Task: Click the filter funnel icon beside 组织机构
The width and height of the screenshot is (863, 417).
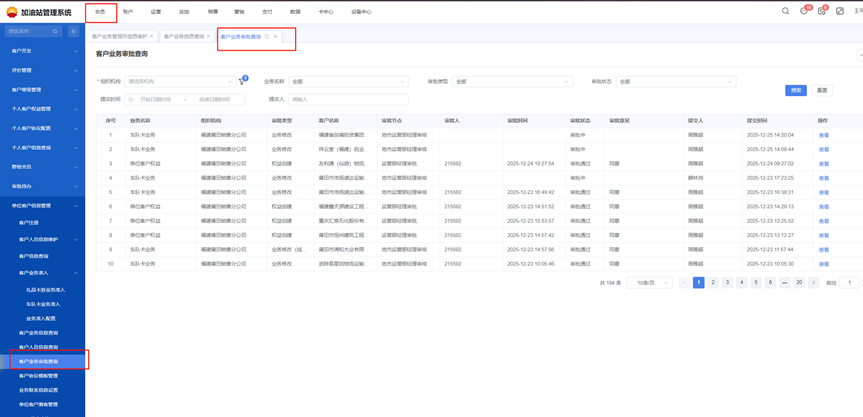Action: [242, 82]
